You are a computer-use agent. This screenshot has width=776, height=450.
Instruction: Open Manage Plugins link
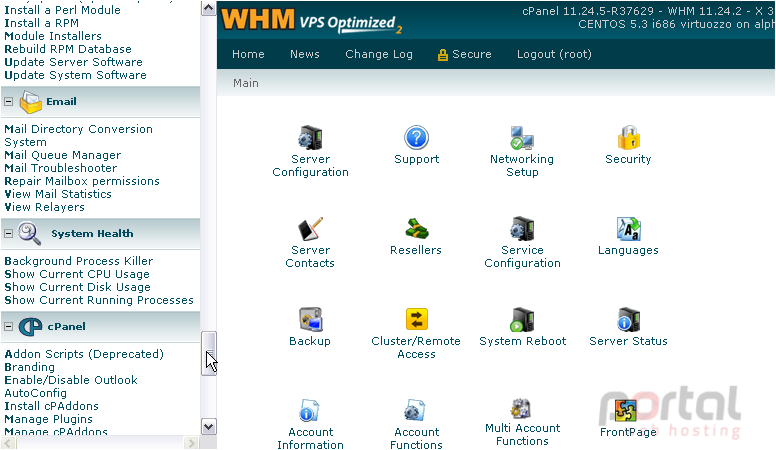(48, 419)
